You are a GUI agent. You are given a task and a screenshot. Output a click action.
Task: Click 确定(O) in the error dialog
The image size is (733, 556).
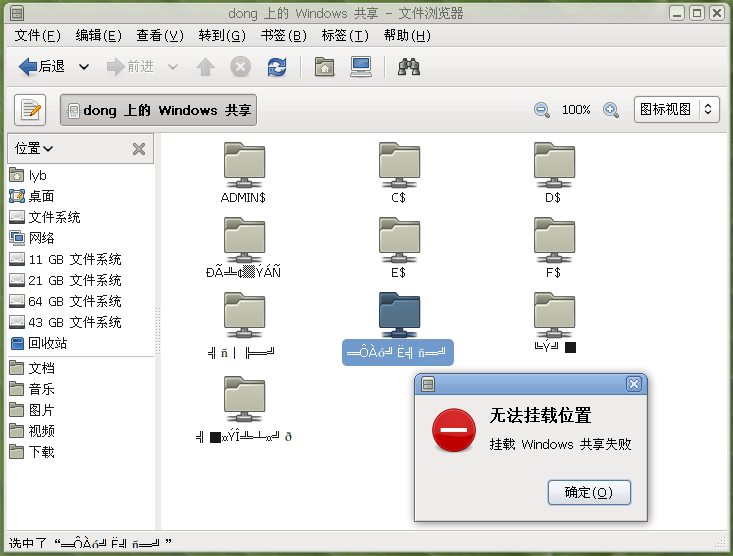pos(589,492)
